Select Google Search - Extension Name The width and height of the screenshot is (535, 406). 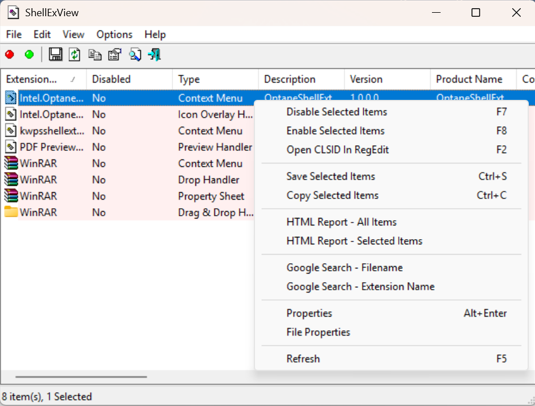(x=391, y=286)
